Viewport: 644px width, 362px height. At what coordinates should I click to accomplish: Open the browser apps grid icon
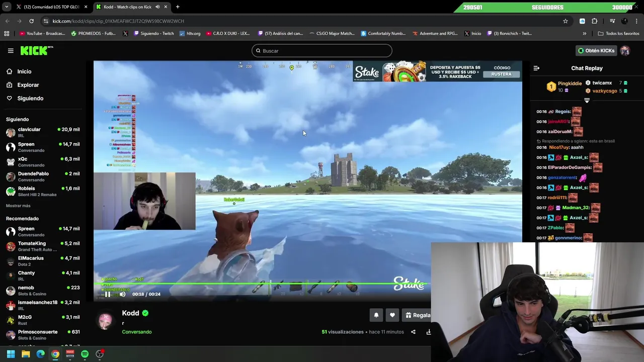pyautogui.click(x=7, y=34)
